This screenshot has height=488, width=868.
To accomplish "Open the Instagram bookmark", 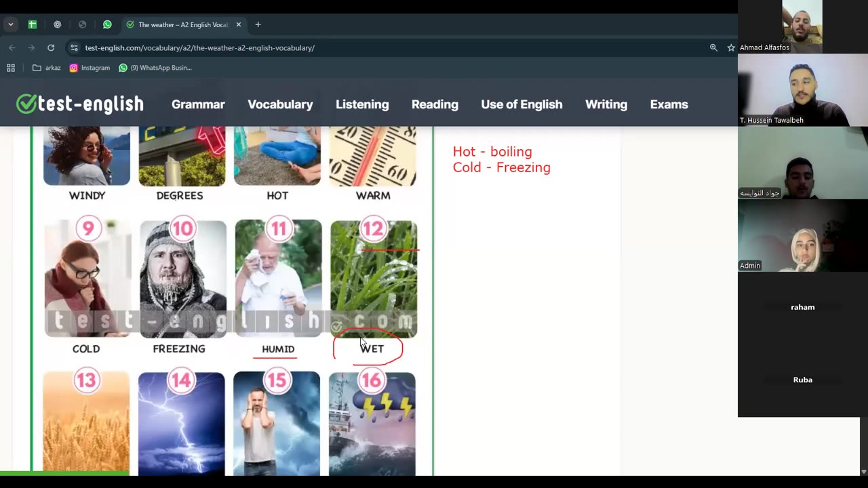I will (90, 68).
